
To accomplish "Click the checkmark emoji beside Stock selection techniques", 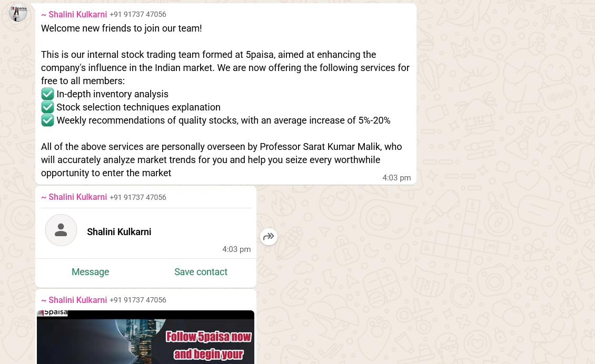I will [47, 107].
